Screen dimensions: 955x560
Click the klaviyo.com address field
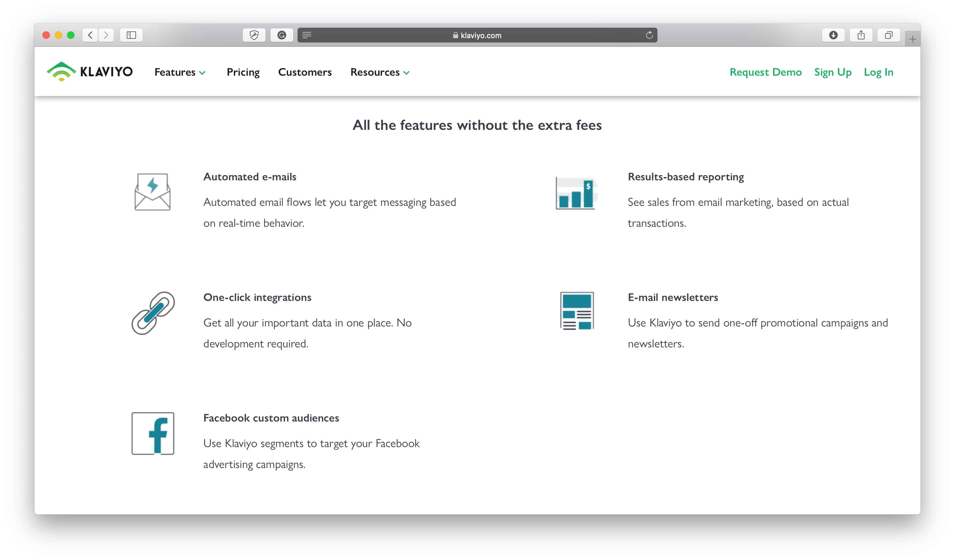(477, 35)
